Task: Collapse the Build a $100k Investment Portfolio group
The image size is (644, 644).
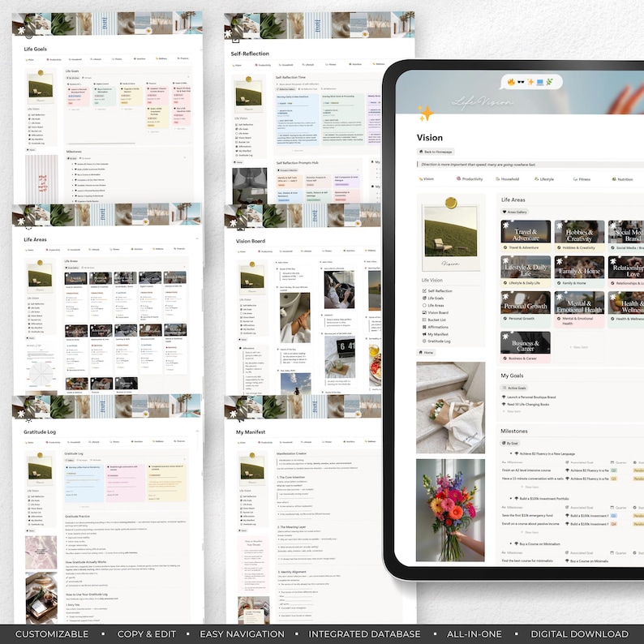Action: click(511, 498)
